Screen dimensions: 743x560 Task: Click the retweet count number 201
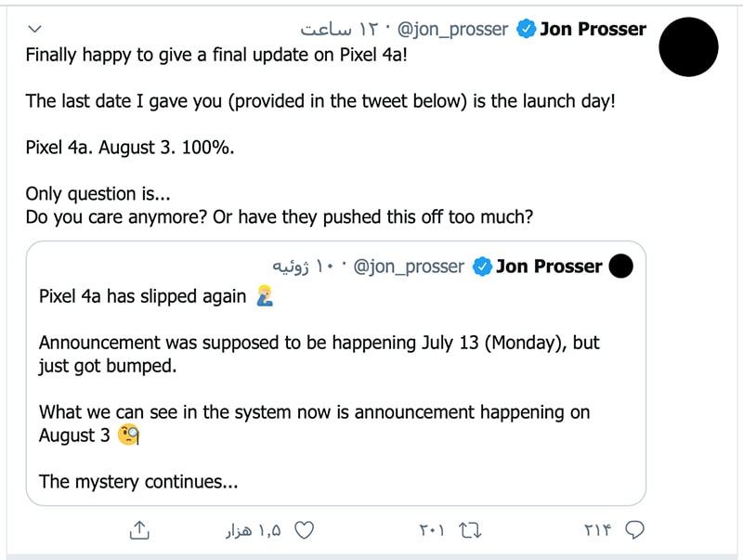pos(432,530)
